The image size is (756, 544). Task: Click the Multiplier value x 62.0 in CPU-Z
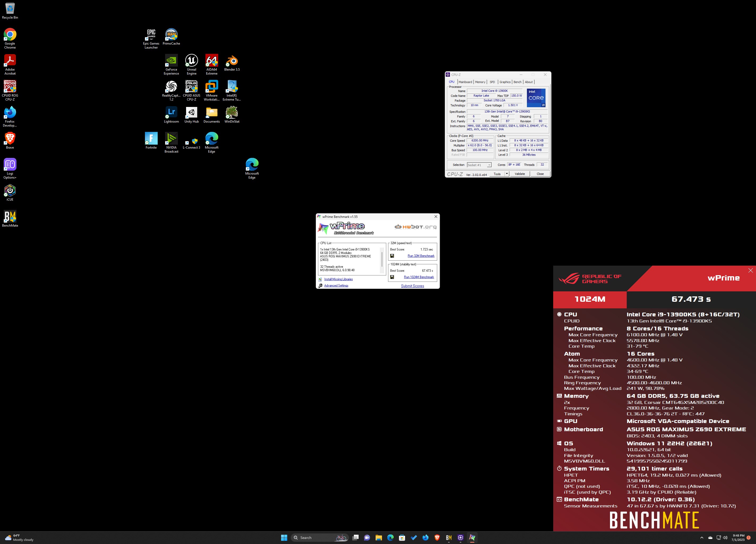480,145
